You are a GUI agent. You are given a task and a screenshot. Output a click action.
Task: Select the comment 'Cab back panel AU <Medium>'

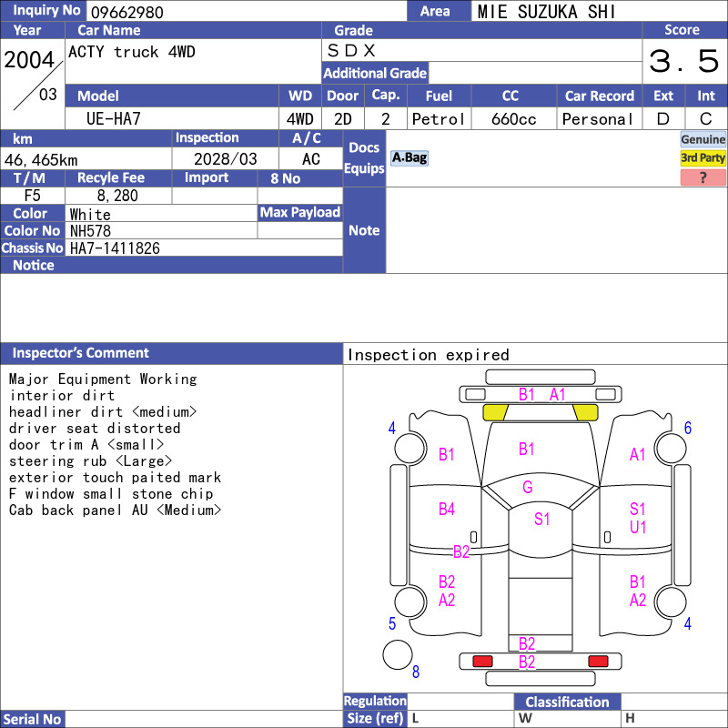click(x=115, y=510)
